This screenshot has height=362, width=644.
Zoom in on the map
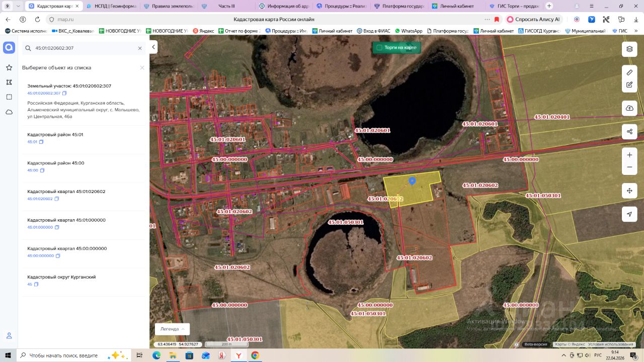click(x=629, y=155)
